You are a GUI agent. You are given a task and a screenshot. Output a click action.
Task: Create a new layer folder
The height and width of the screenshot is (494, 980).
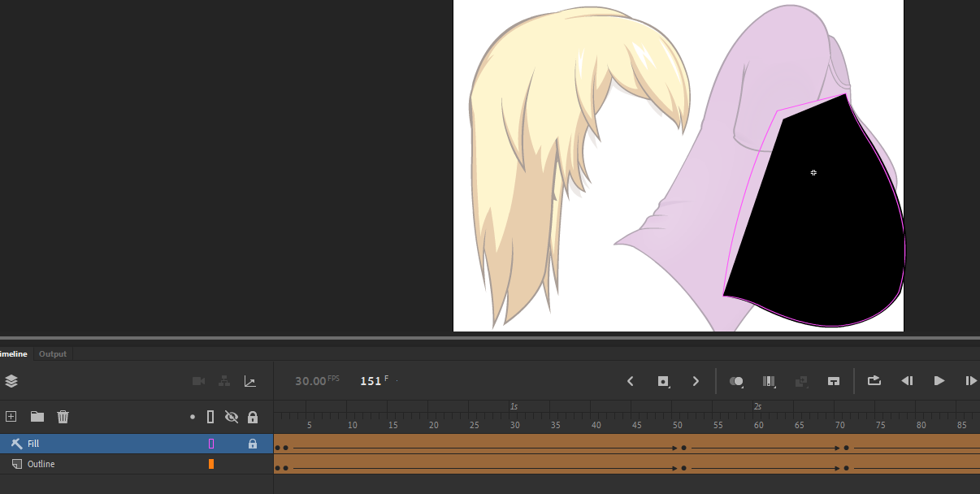point(37,417)
